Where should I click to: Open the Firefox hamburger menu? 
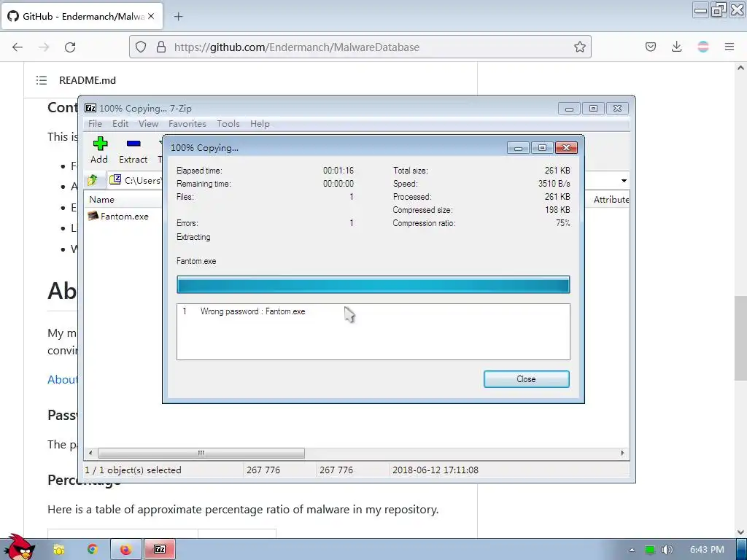tap(729, 47)
